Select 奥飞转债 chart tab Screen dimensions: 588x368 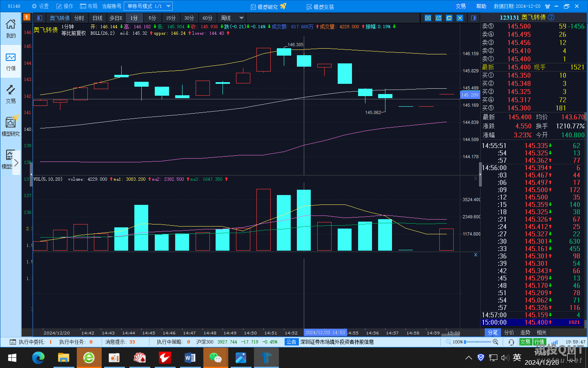(60, 18)
